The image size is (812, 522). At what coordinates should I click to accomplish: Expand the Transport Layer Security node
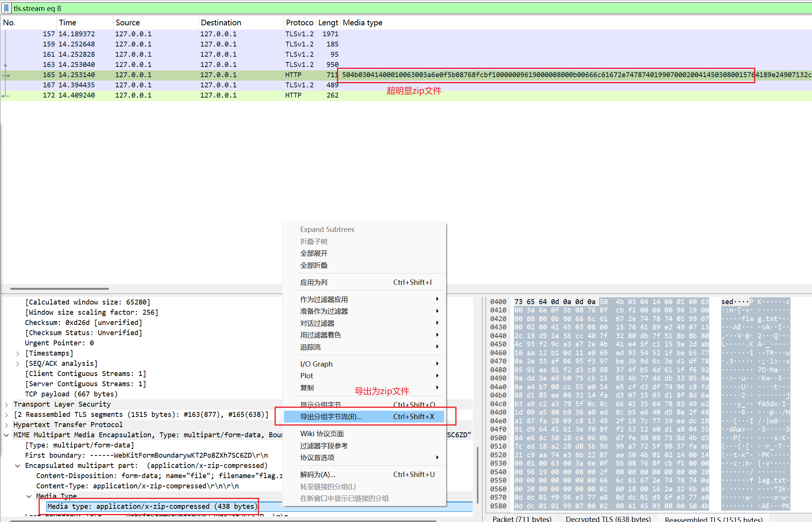tap(6, 404)
